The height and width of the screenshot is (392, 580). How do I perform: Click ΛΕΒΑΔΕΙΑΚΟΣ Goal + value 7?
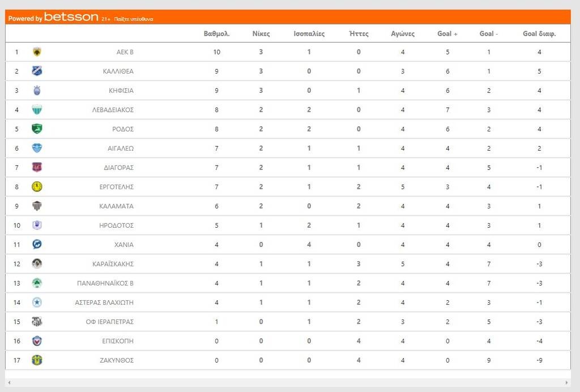pos(447,110)
